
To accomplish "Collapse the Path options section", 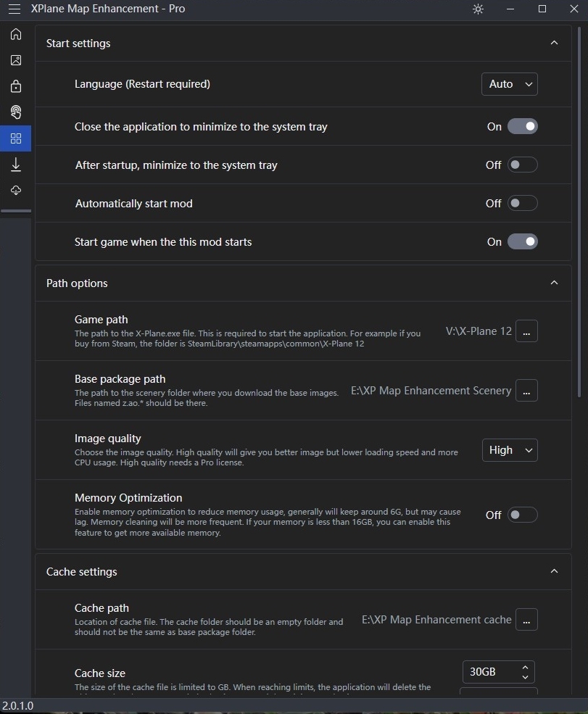I will (554, 283).
